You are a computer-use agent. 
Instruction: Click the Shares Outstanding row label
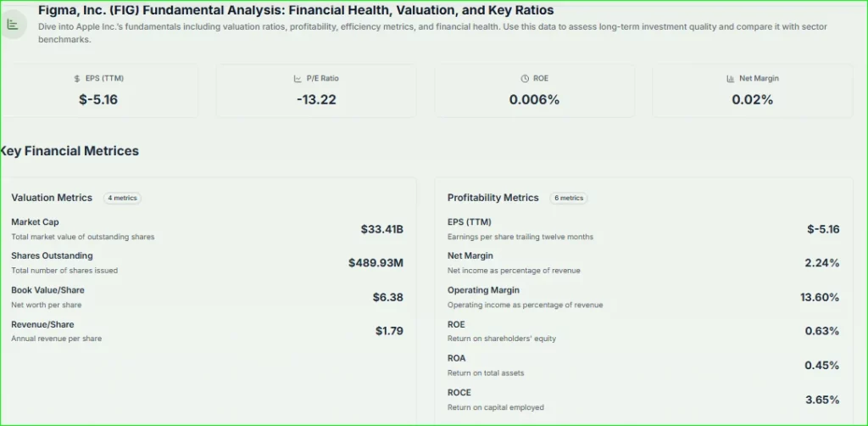click(52, 255)
